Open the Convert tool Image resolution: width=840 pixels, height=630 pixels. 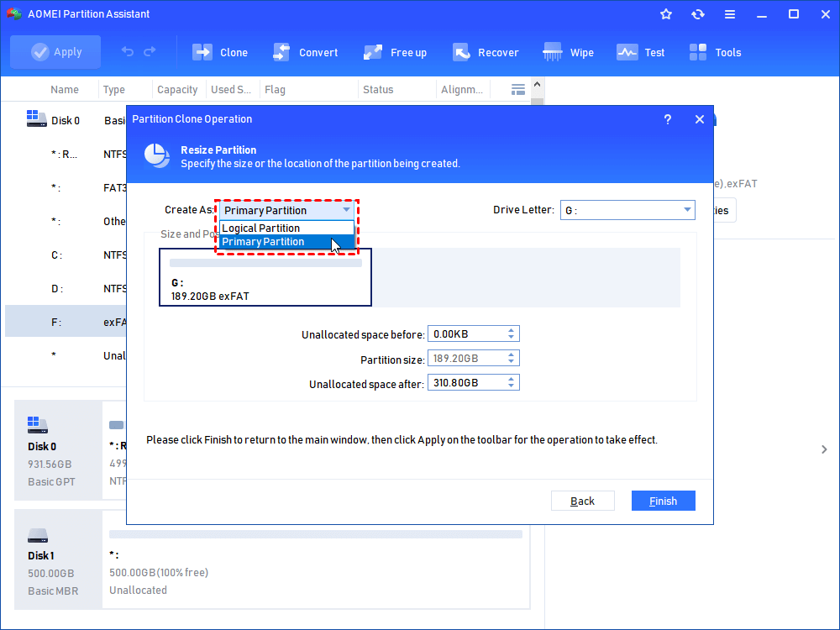click(306, 52)
